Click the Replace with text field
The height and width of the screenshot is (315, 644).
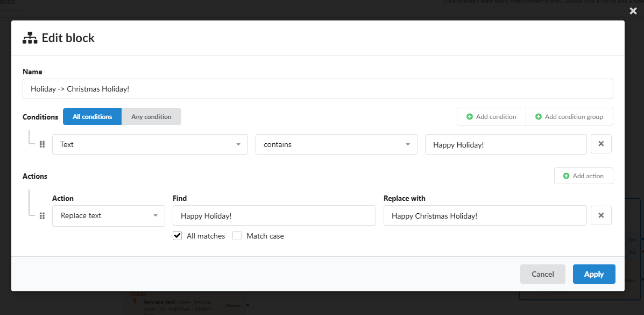[x=485, y=216]
